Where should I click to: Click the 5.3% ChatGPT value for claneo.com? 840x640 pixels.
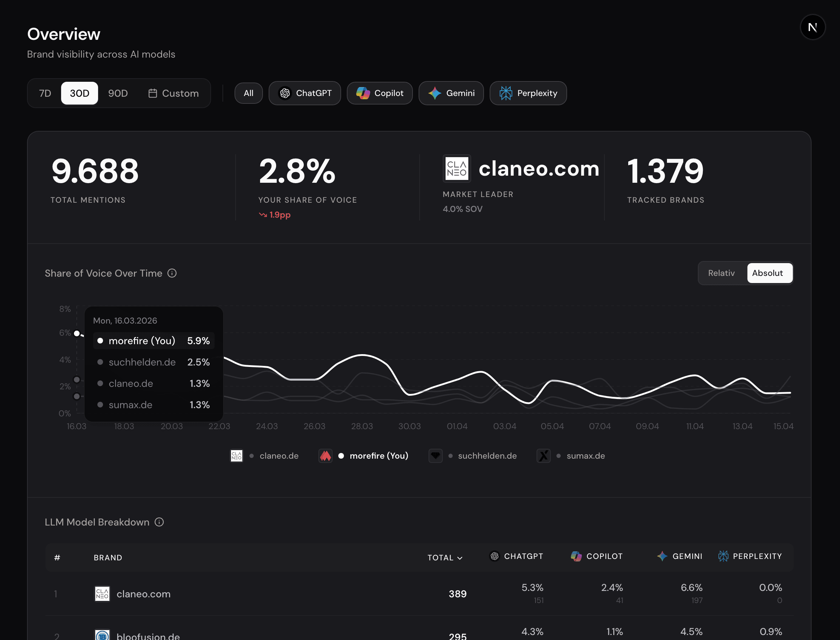coord(533,587)
